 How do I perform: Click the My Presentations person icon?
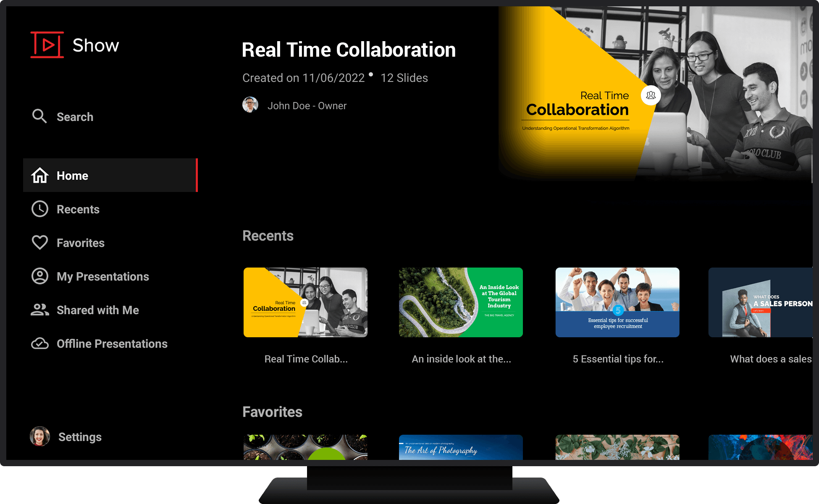pos(40,276)
